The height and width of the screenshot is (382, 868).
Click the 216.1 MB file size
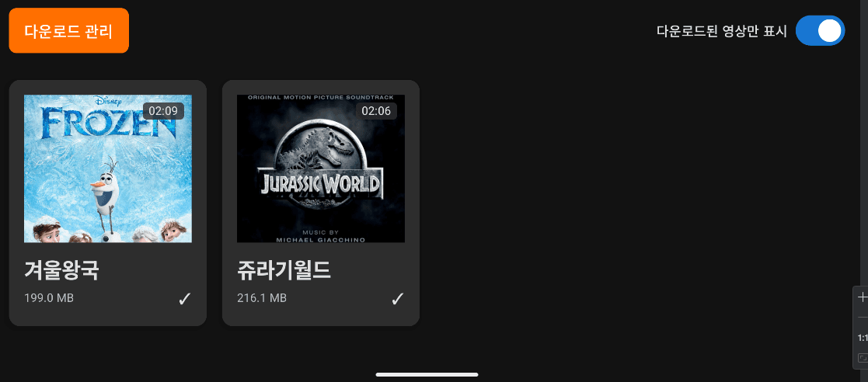pyautogui.click(x=262, y=298)
